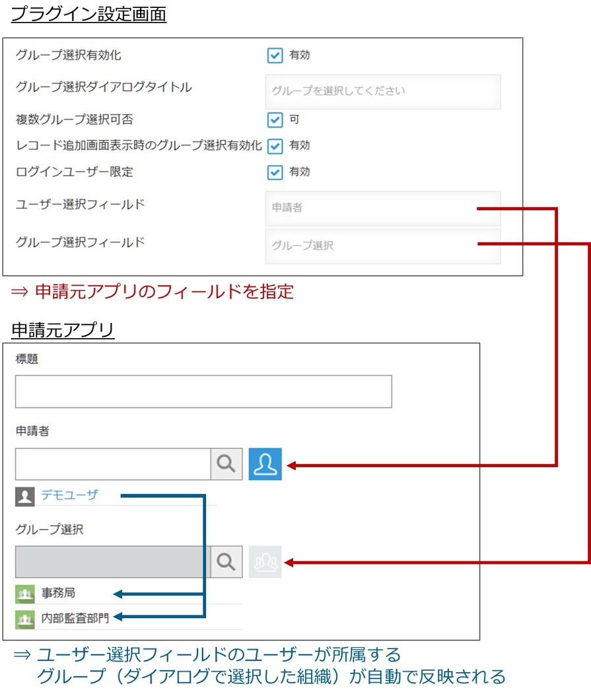Disable the ログインユーザー限定 checkbox
591x700 pixels.
pos(275,172)
